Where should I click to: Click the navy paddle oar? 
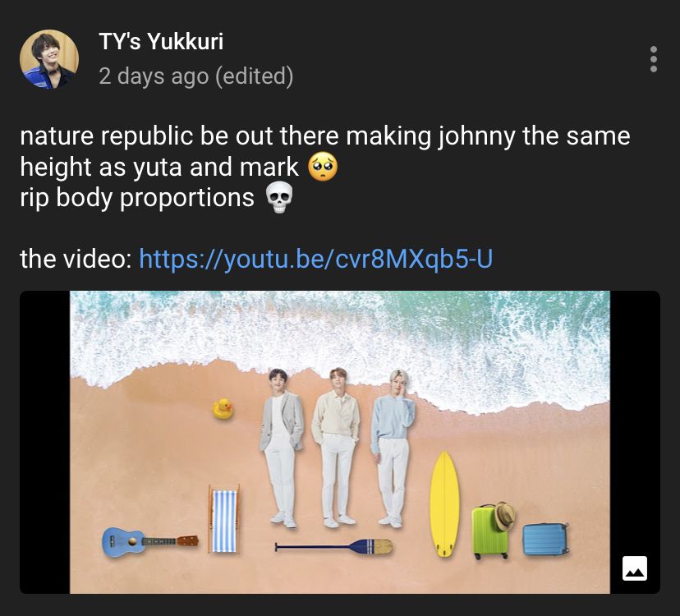pyautogui.click(x=334, y=546)
